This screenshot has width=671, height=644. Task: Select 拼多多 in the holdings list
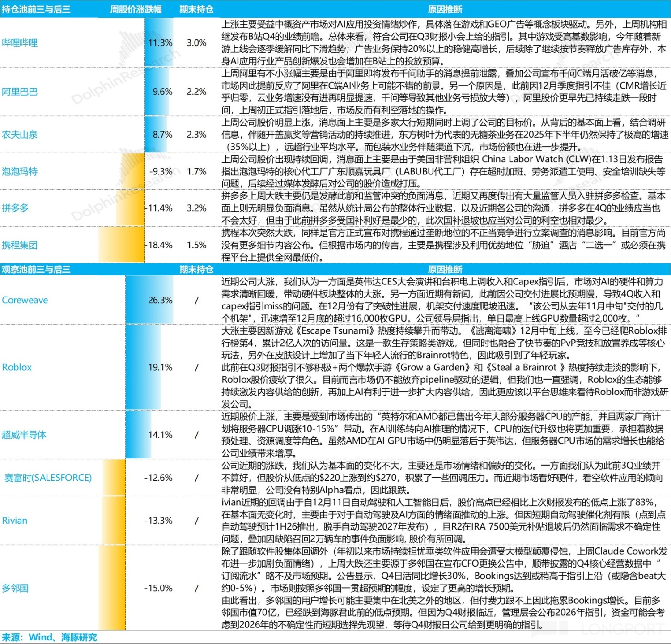pos(15,208)
